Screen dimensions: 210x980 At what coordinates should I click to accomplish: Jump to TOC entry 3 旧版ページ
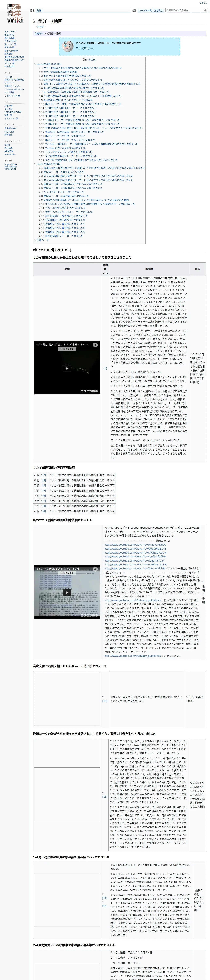point(42,240)
